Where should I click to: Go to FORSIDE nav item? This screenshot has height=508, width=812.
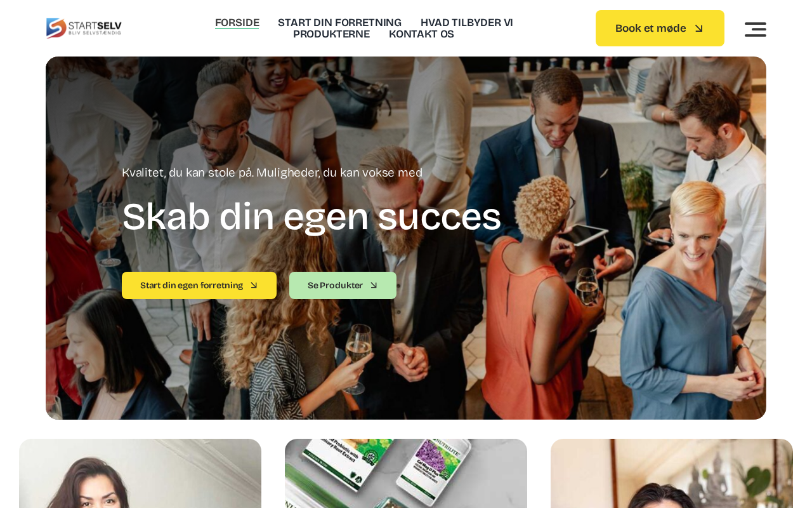point(237,23)
